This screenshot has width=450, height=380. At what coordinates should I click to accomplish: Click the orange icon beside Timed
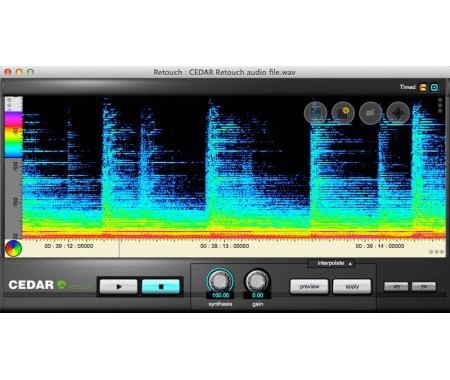coord(423,87)
